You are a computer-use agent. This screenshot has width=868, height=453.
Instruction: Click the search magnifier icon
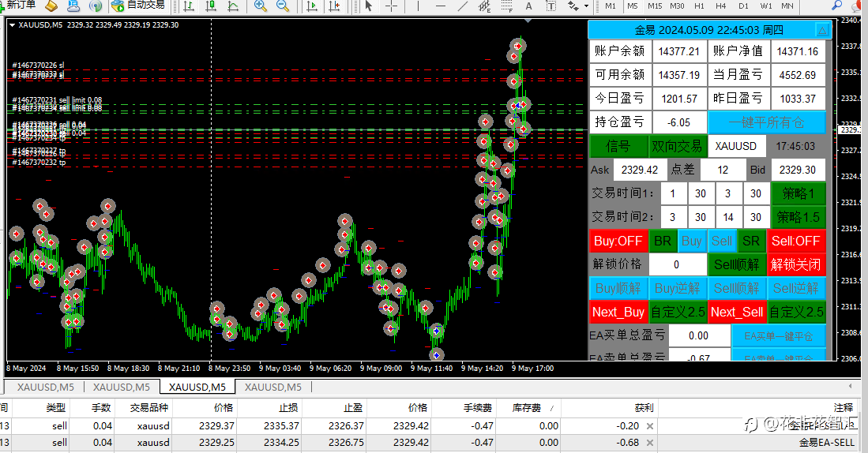[837, 6]
